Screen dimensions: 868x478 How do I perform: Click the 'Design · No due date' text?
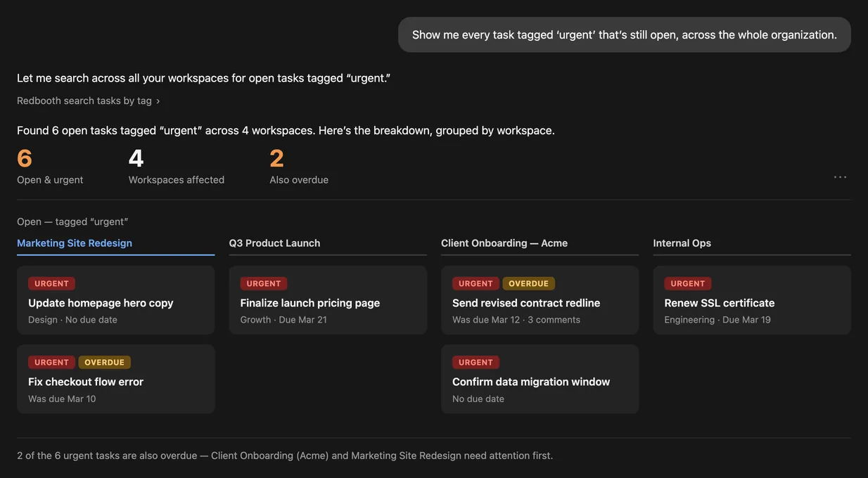(x=72, y=320)
